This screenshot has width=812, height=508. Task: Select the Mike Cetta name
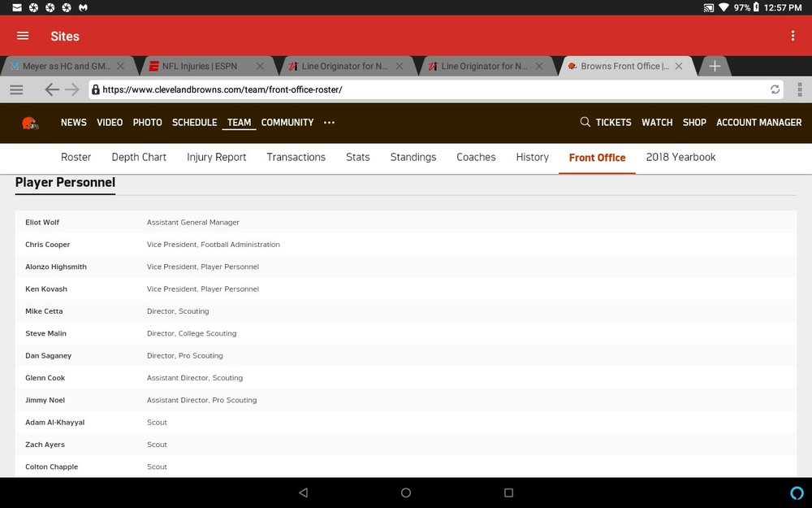(x=44, y=311)
